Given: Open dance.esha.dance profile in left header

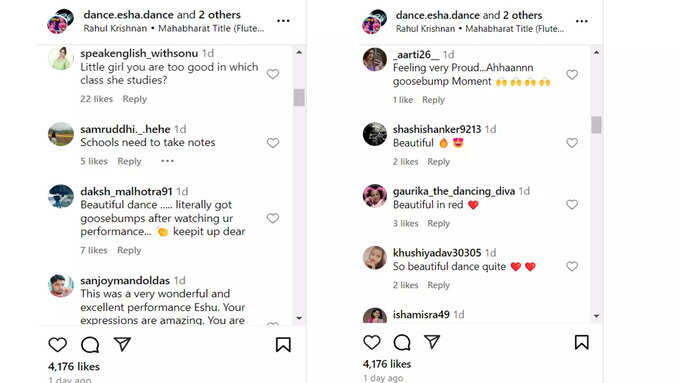Looking at the screenshot, I should pyautogui.click(x=129, y=14).
